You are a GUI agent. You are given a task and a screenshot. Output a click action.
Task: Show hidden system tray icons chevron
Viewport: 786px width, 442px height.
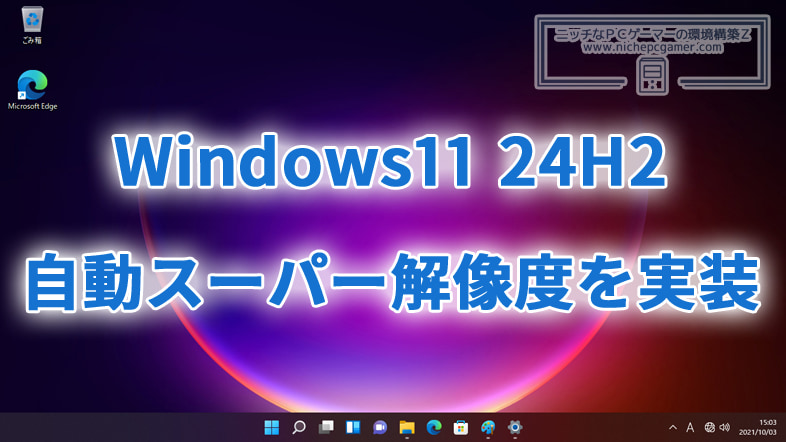pyautogui.click(x=673, y=427)
